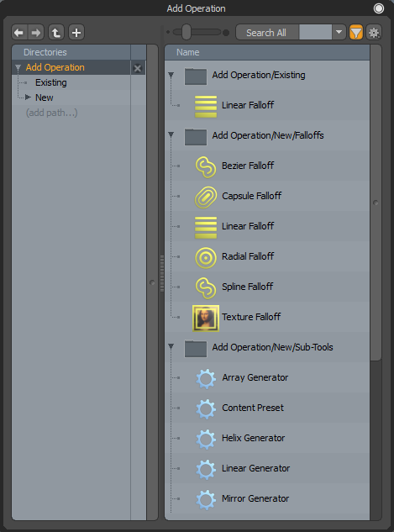
Task: Select the Texture Falloff thumbnail
Action: 206,318
